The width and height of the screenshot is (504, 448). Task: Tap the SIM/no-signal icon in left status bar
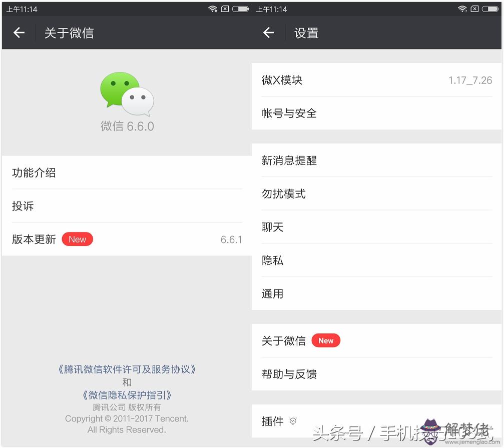coord(225,8)
